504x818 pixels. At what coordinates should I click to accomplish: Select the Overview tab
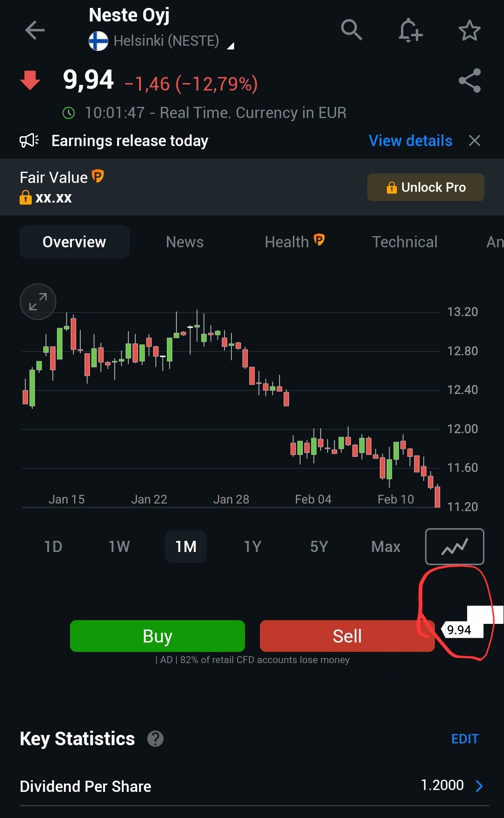[x=74, y=242]
